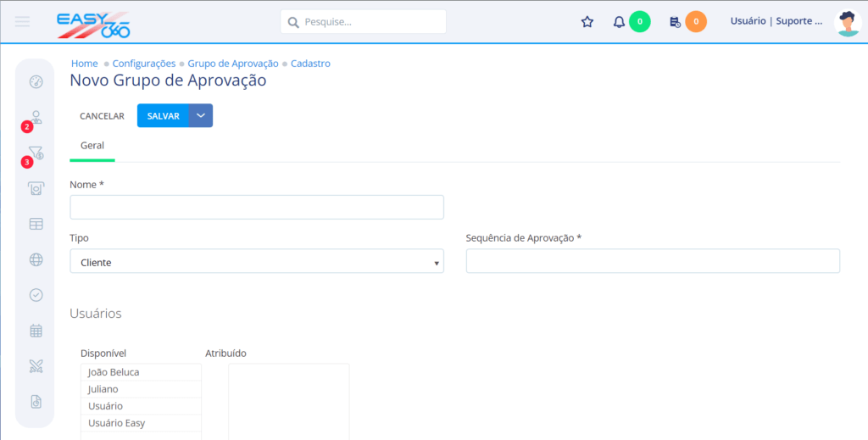The width and height of the screenshot is (868, 440).
Task: Click the Cancelar button
Action: [x=102, y=116]
